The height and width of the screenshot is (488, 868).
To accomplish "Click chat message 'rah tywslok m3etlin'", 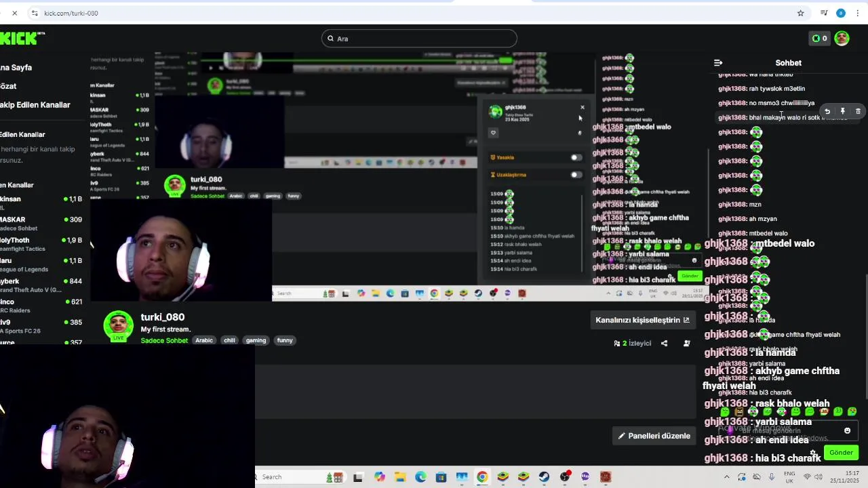I will 762,89.
